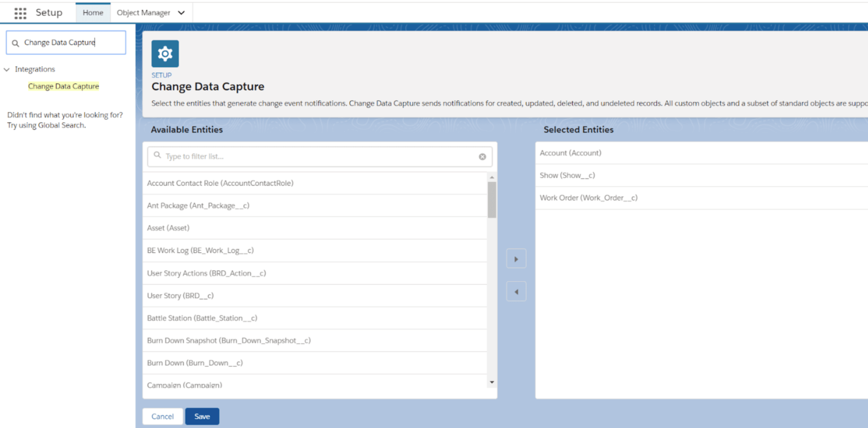Click the entities list scrollbar thumb
The image size is (868, 428).
[491, 200]
